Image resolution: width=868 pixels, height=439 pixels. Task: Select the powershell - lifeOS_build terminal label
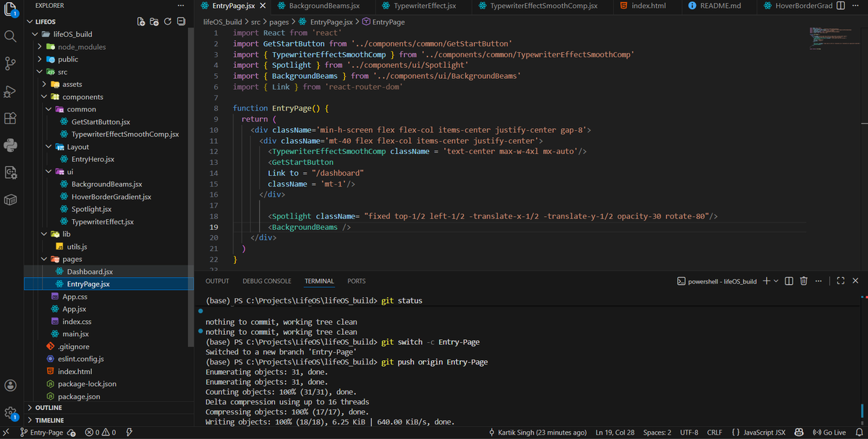717,281
